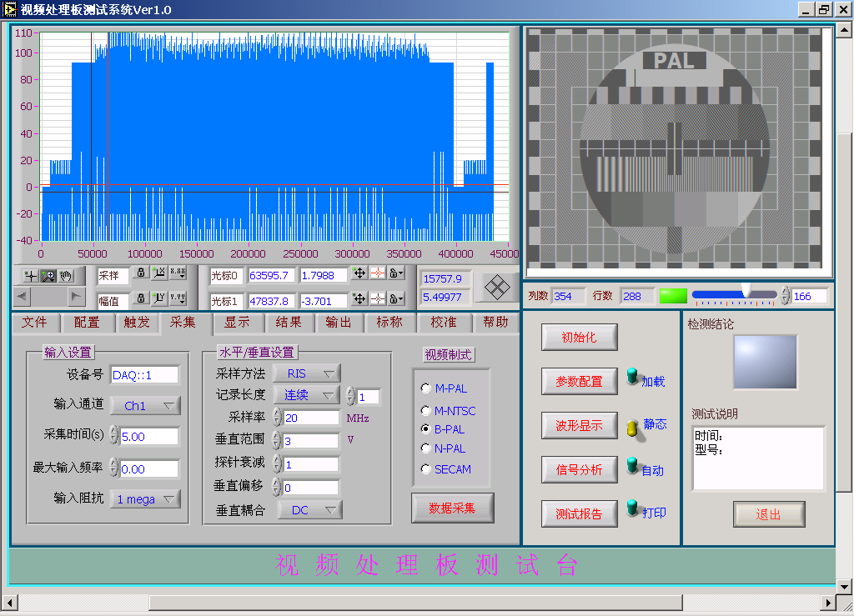
Task: Click the Y autoscale icon for 幅值 axis
Action: tap(159, 298)
